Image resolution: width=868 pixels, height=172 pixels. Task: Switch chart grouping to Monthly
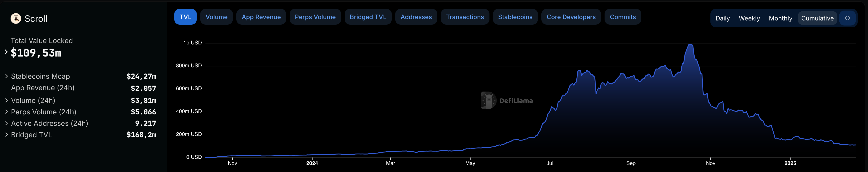click(780, 18)
